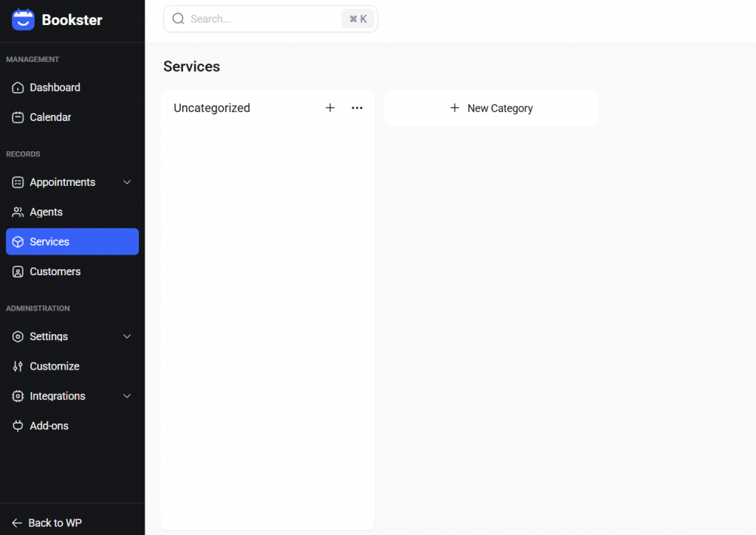Click the Customize sliders icon
This screenshot has width=756, height=535.
click(x=18, y=367)
